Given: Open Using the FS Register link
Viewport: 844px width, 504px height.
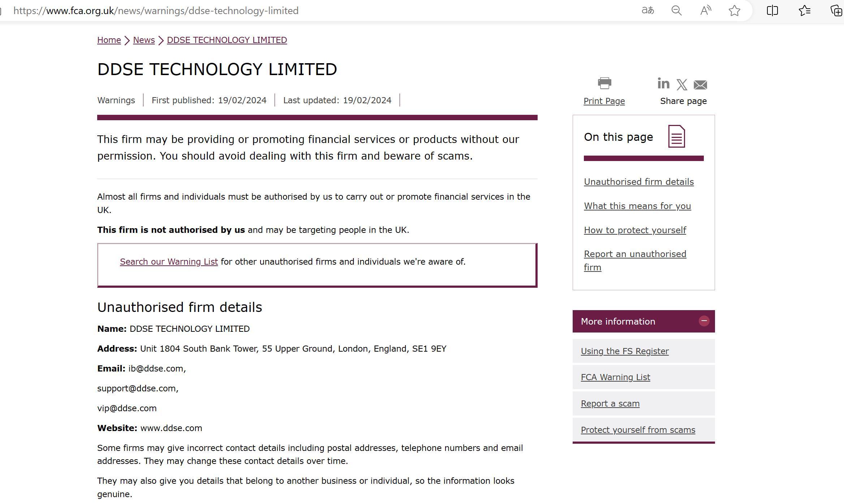Looking at the screenshot, I should (625, 351).
